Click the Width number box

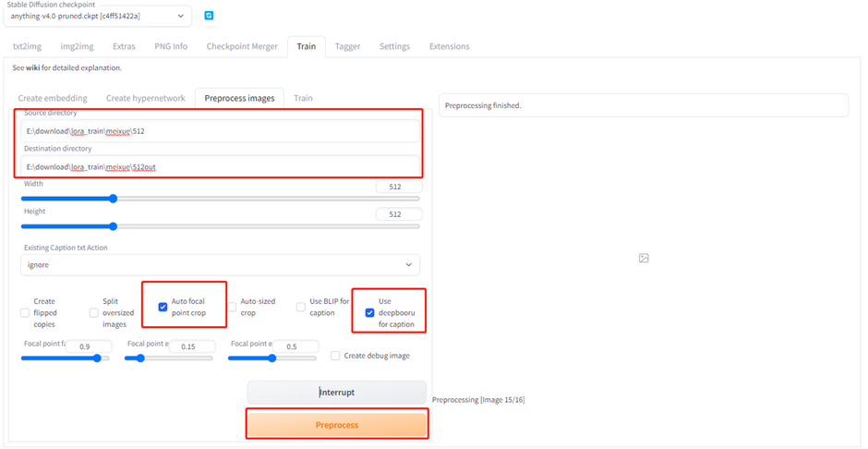point(399,188)
